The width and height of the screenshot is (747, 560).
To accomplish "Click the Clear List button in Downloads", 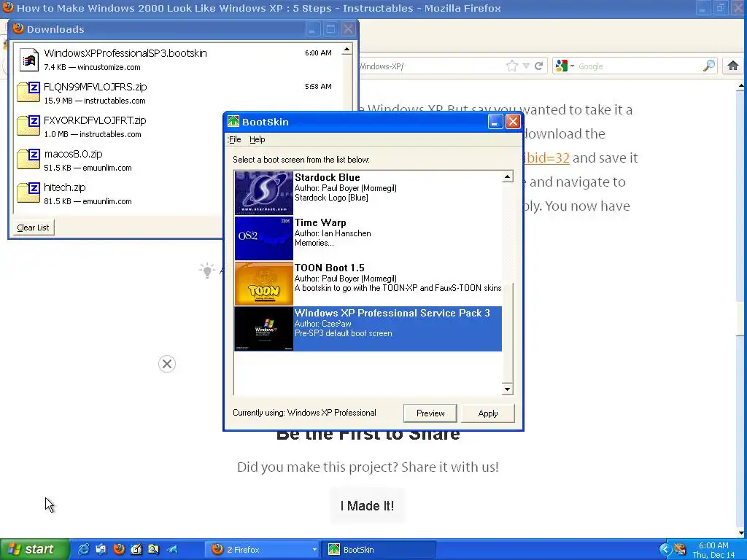I will point(33,227).
